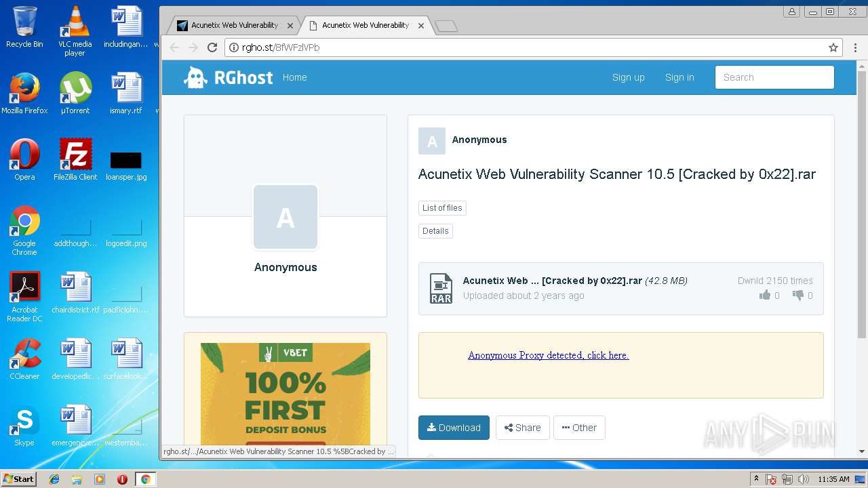
Task: Click the VBET deposit bonus ad
Action: coord(285,394)
